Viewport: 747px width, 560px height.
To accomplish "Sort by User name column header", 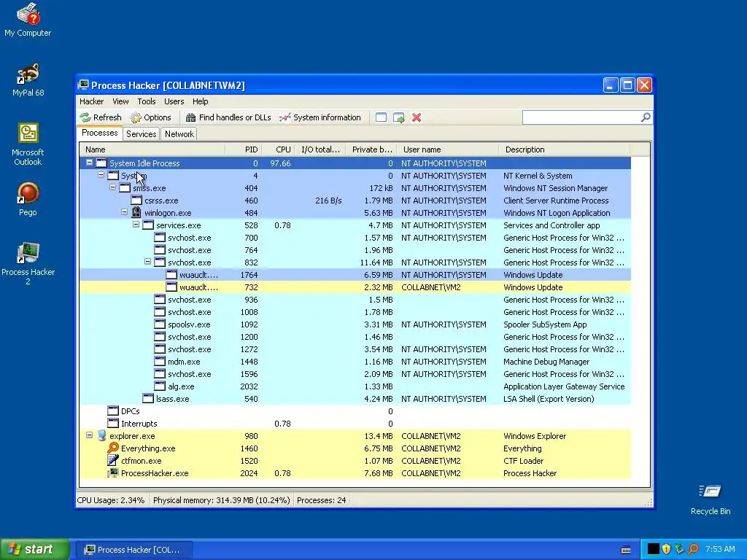I will tap(447, 149).
